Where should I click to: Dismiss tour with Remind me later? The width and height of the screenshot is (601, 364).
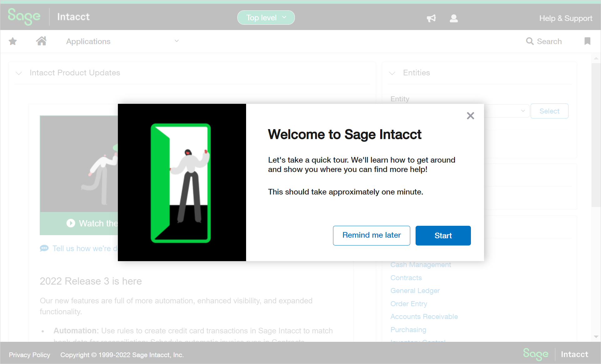pyautogui.click(x=371, y=235)
